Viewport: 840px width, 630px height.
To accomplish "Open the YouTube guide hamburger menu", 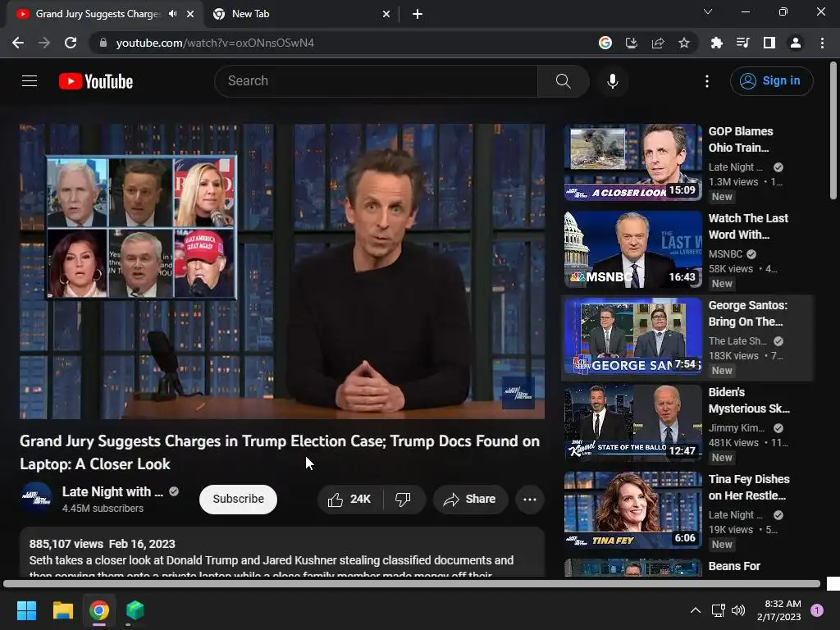I will click(x=30, y=81).
